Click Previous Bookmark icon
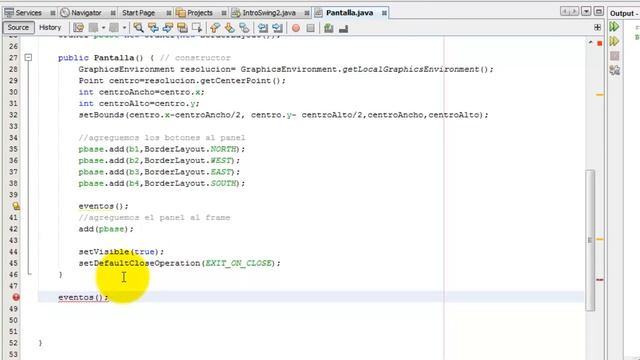This screenshot has width=640, height=360. [x=215, y=28]
